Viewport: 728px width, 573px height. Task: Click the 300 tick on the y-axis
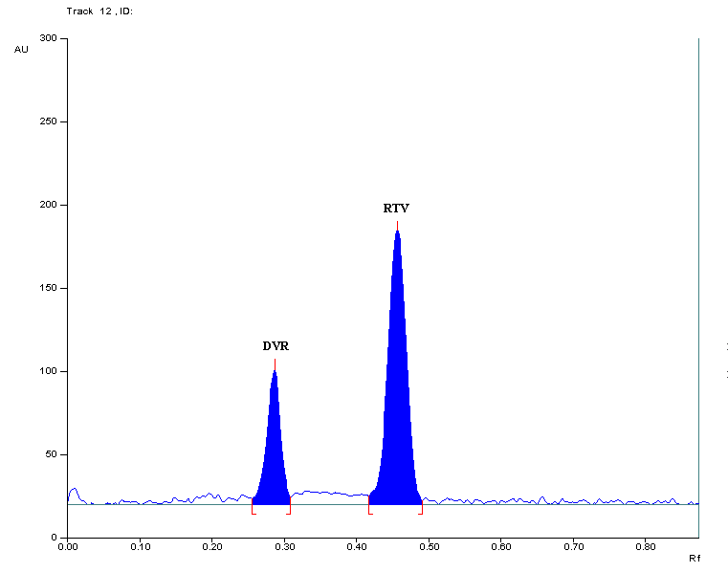pos(48,38)
